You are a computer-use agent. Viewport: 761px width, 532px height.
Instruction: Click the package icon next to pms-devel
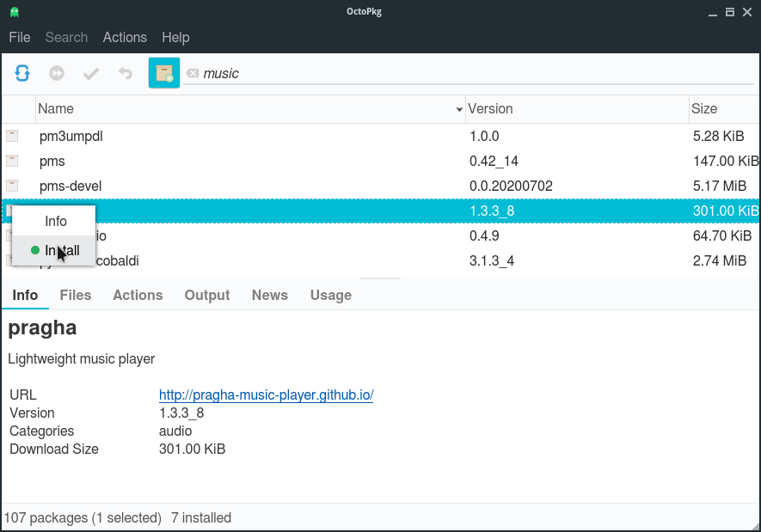pos(12,186)
